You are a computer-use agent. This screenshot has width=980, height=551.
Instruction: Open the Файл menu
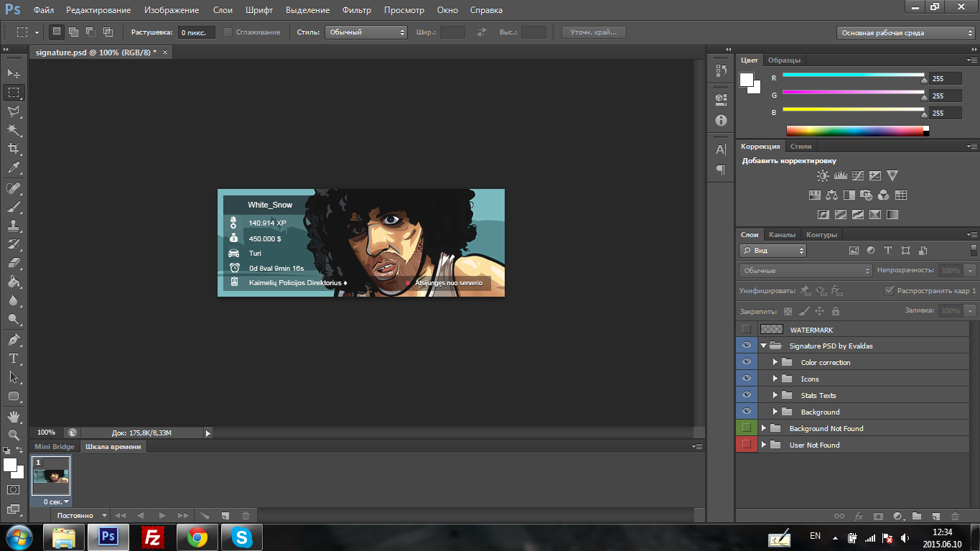pos(43,10)
